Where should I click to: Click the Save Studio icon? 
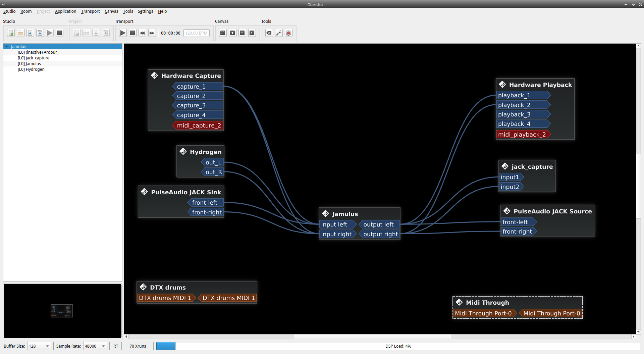pyautogui.click(x=30, y=33)
